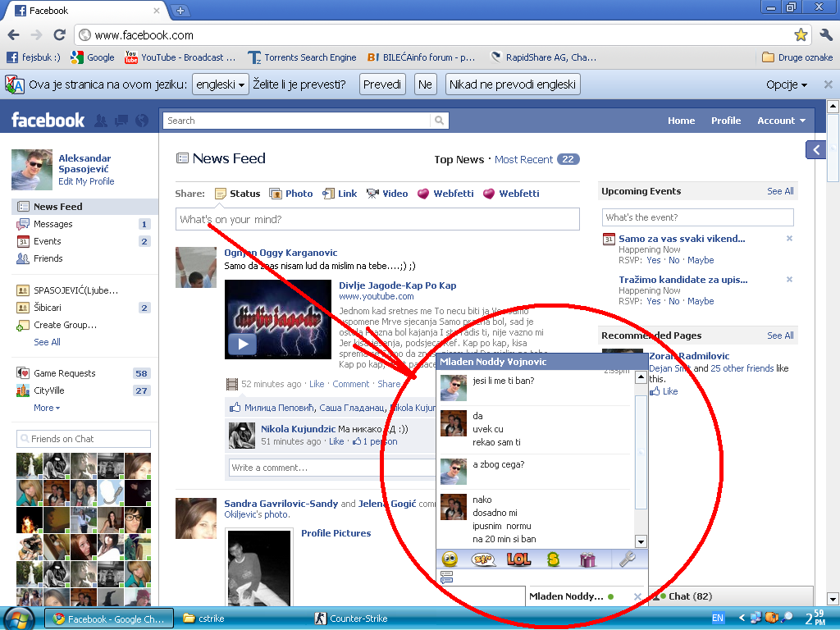Click the browser Back arrow
The width and height of the screenshot is (840, 630).
click(13, 35)
